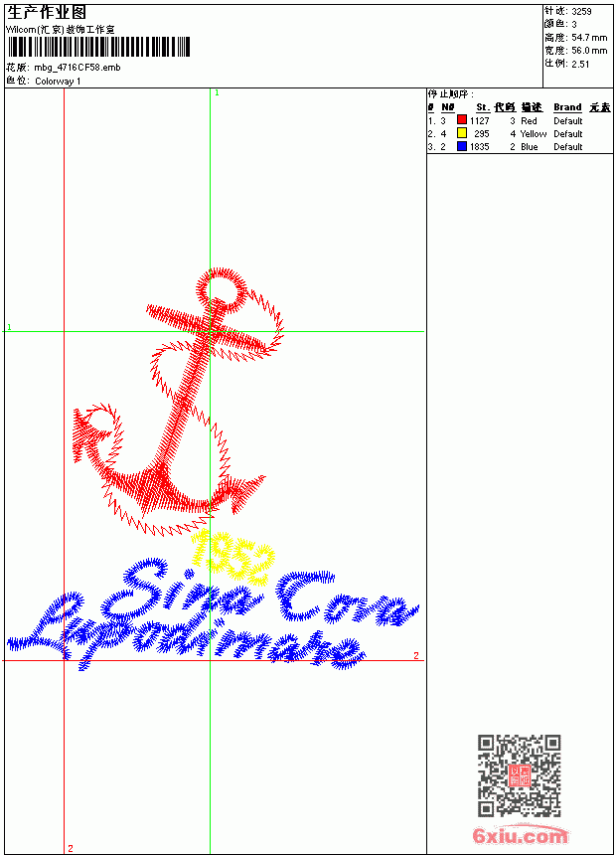Click the 6xiu.com watermark link

pyautogui.click(x=520, y=835)
